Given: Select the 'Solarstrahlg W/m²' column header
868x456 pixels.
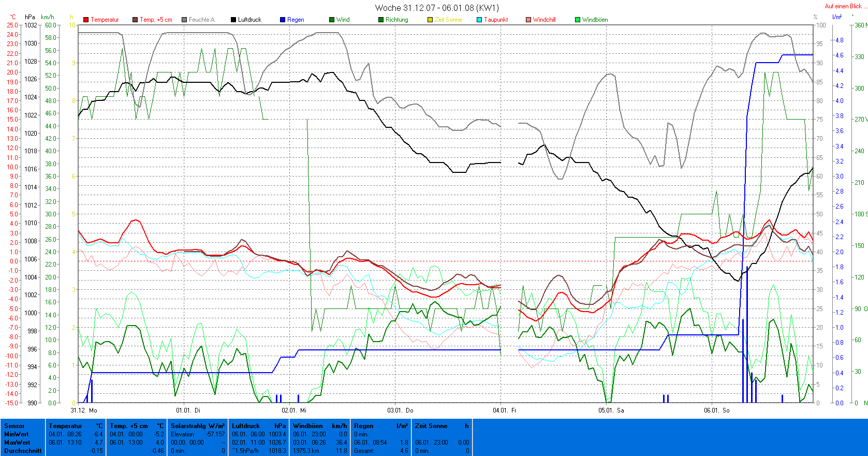Looking at the screenshot, I should 198,426.
